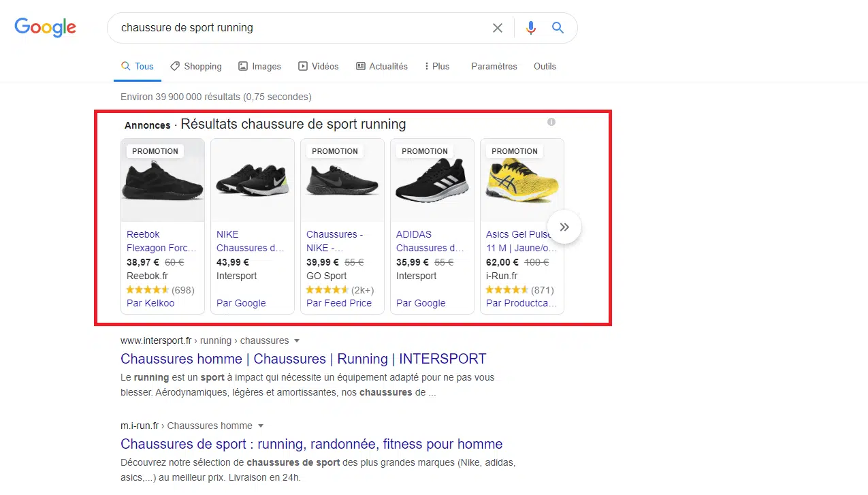The height and width of the screenshot is (495, 868).
Task: Go to the Actualités tab
Action: [381, 66]
